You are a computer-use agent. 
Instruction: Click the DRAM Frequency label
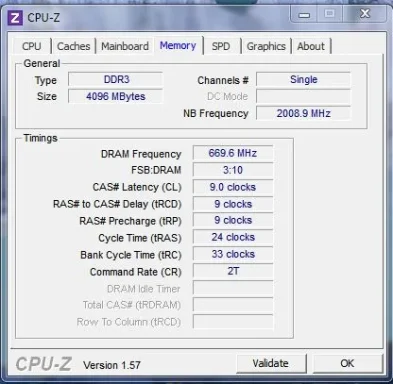(141, 154)
